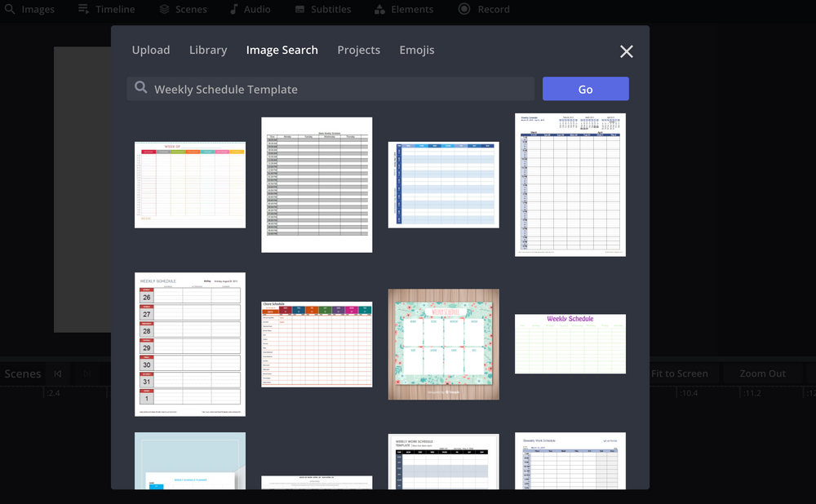Switch to the Library tab
Image resolution: width=816 pixels, height=504 pixels.
click(x=207, y=50)
